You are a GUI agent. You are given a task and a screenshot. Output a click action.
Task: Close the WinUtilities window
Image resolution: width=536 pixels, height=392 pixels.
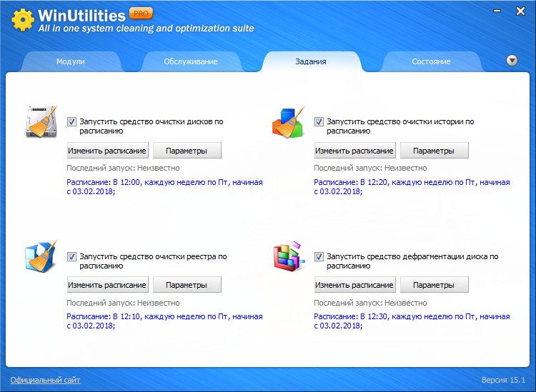(520, 11)
